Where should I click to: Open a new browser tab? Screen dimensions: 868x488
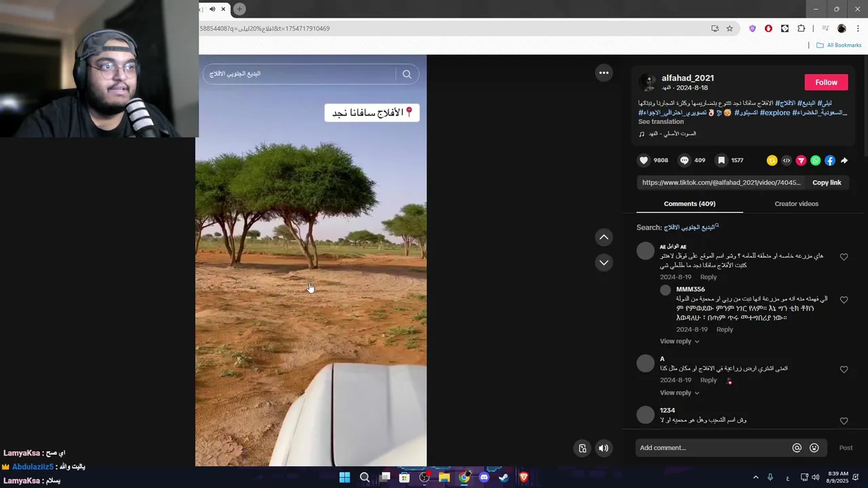pyautogui.click(x=239, y=9)
